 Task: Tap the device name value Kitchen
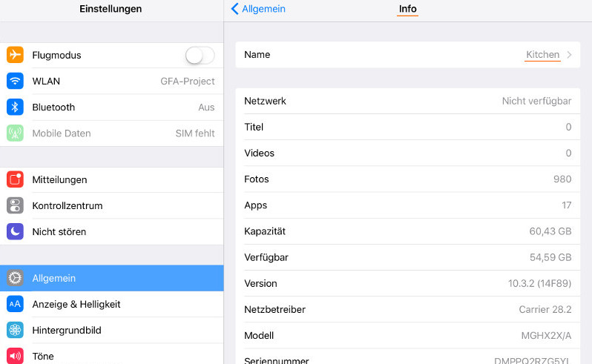[x=542, y=55]
